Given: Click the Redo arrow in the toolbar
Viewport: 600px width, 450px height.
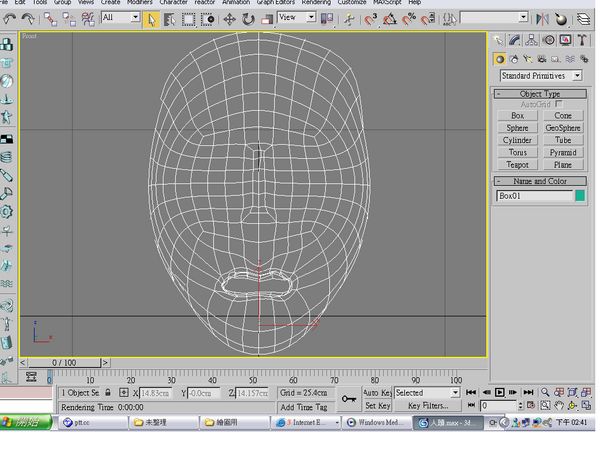Looking at the screenshot, I should point(28,18).
